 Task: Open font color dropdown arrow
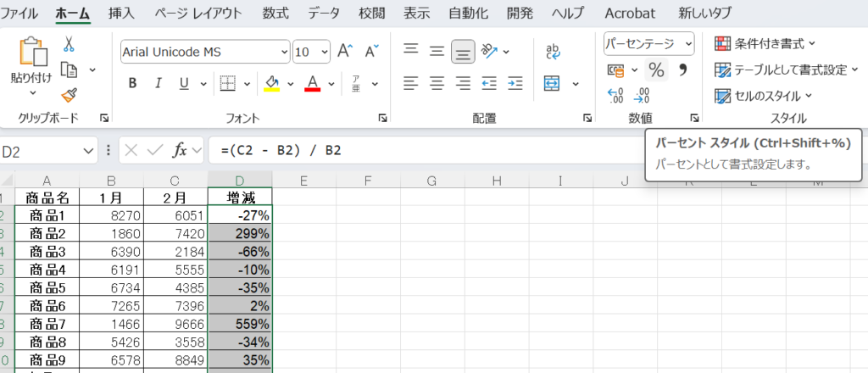pyautogui.click(x=331, y=84)
